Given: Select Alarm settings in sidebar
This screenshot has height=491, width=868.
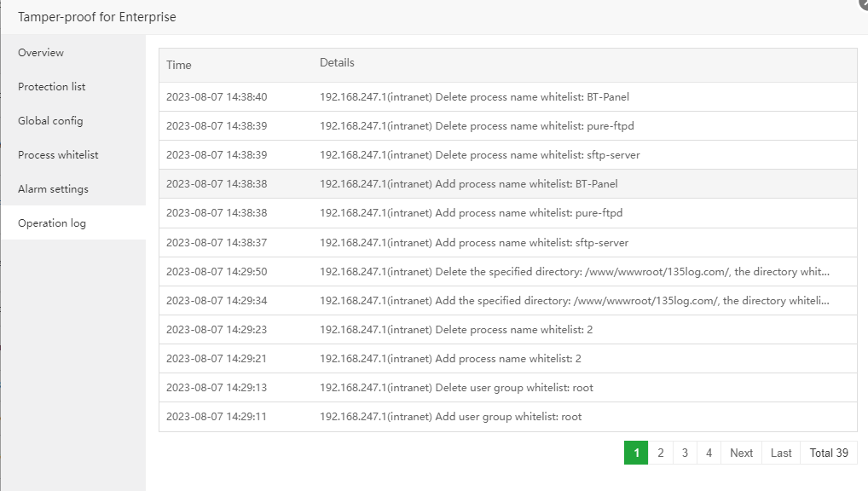Looking at the screenshot, I should pyautogui.click(x=53, y=189).
